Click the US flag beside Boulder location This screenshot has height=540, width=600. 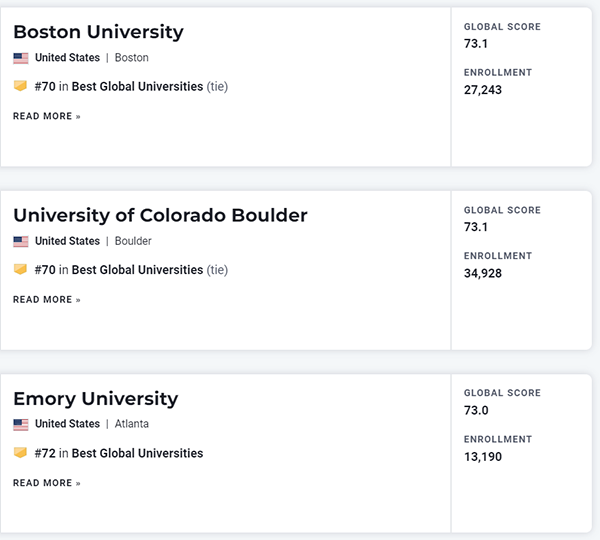21,241
